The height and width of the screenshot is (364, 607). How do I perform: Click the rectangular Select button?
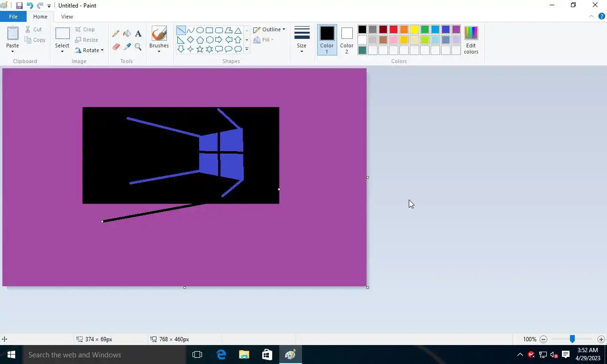point(62,34)
